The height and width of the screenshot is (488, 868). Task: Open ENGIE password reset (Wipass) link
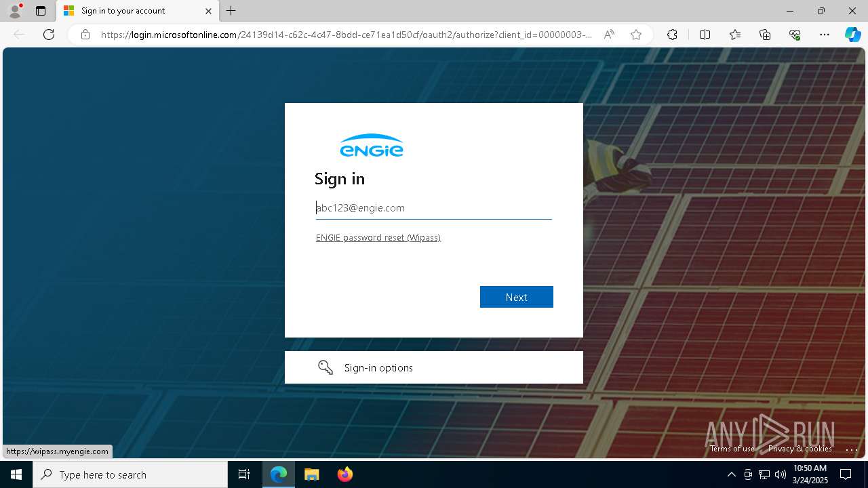point(378,237)
